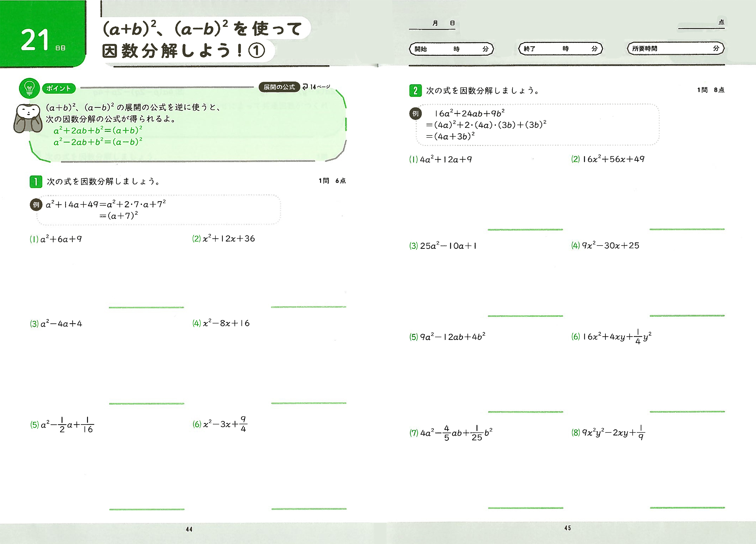Click the answer line for x²−8x+16

pyautogui.click(x=309, y=403)
